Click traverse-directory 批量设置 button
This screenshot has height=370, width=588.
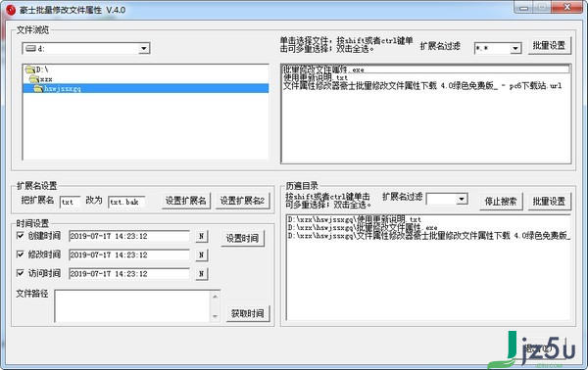pyautogui.click(x=549, y=202)
